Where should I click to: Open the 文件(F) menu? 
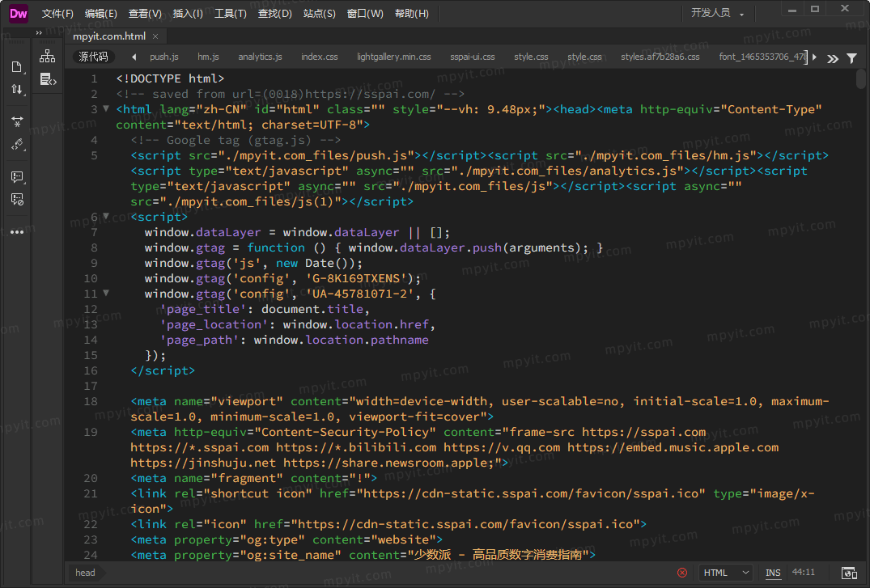click(57, 13)
